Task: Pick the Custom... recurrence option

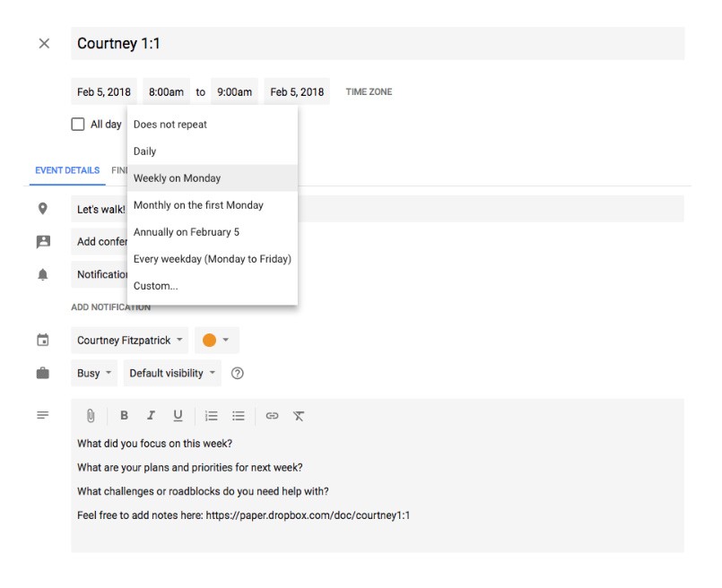Action: (156, 286)
